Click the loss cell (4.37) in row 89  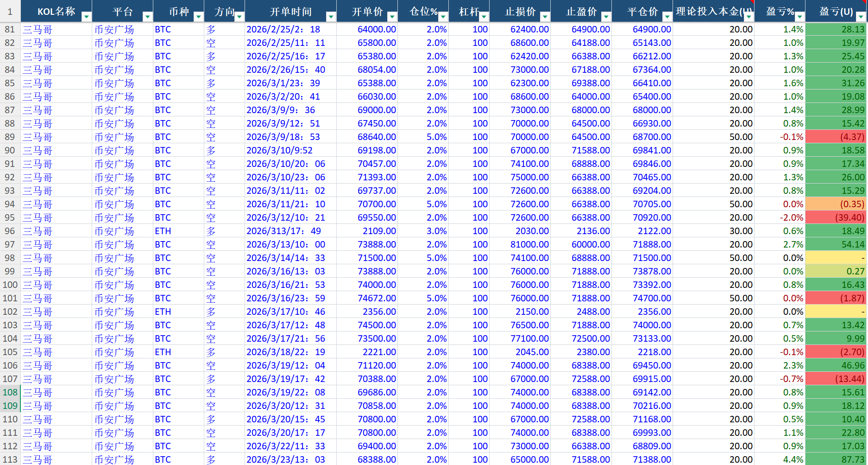[836, 137]
